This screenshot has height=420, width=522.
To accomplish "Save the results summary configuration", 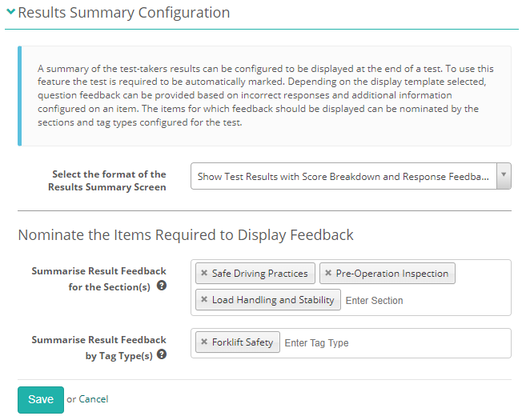I will (40, 399).
